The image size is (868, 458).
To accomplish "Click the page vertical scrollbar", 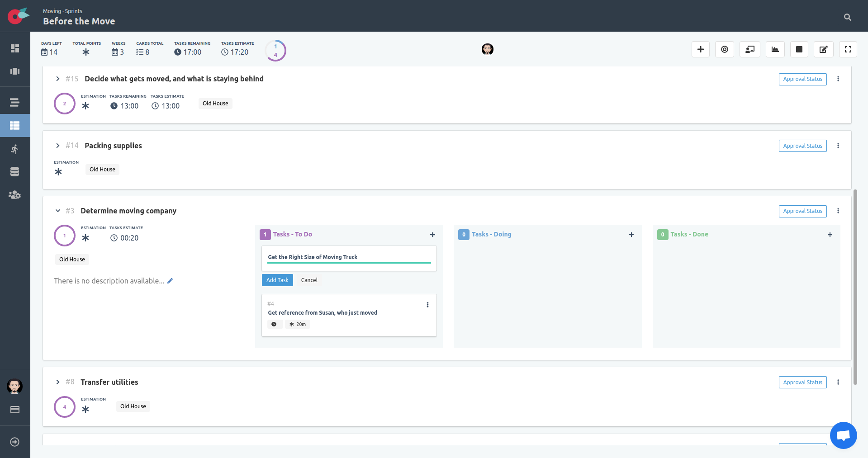I will click(x=855, y=287).
